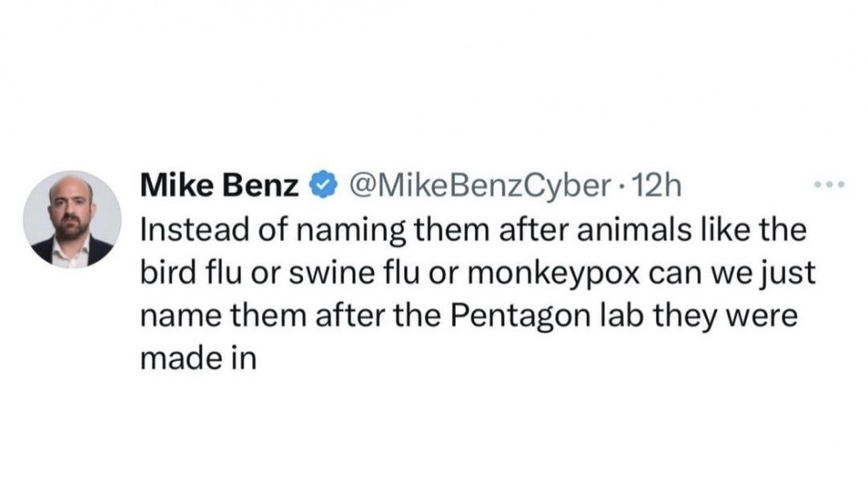The width and height of the screenshot is (868, 501).
Task: Click the word "like" ending the first line
Action: [x=727, y=230]
